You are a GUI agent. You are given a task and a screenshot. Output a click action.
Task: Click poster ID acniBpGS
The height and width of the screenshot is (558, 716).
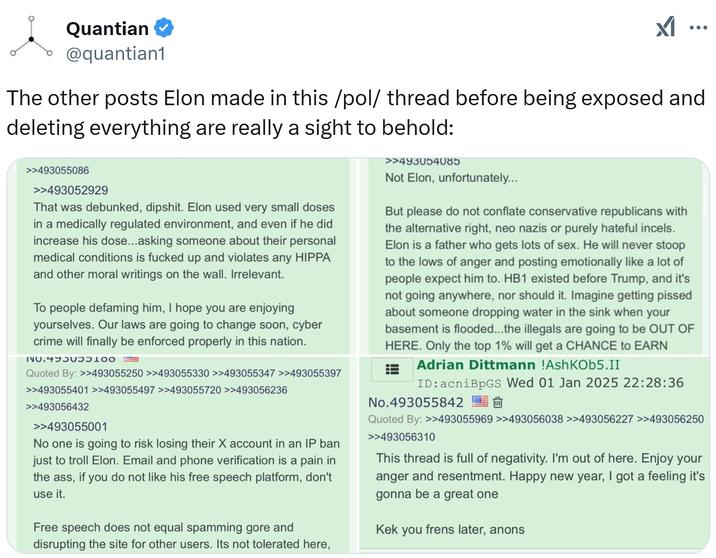[x=459, y=383]
